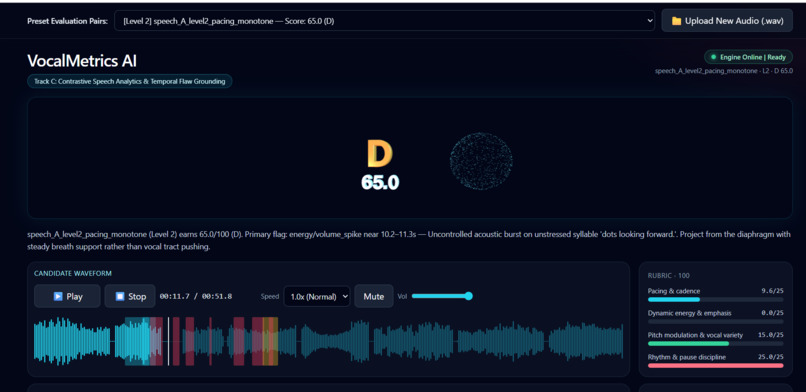Click the 9.6/25 pacing score

click(772, 291)
